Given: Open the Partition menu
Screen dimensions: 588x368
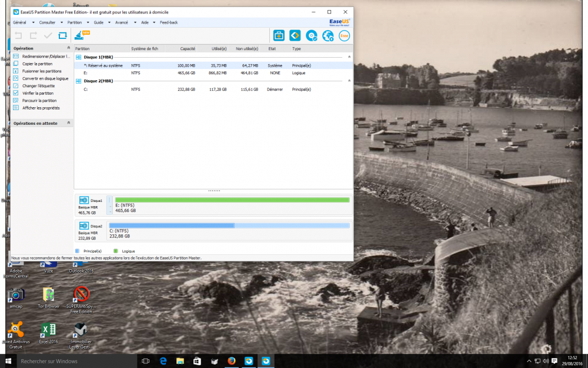Looking at the screenshot, I should pos(75,22).
